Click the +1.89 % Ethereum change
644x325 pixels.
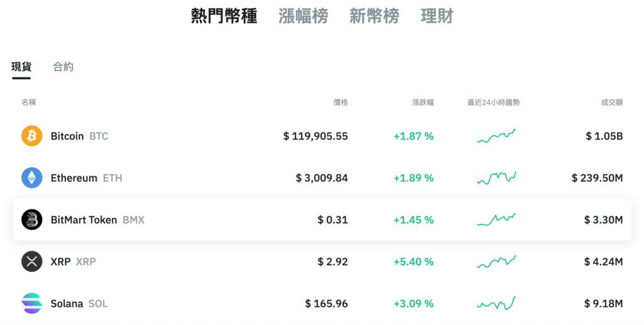(414, 178)
